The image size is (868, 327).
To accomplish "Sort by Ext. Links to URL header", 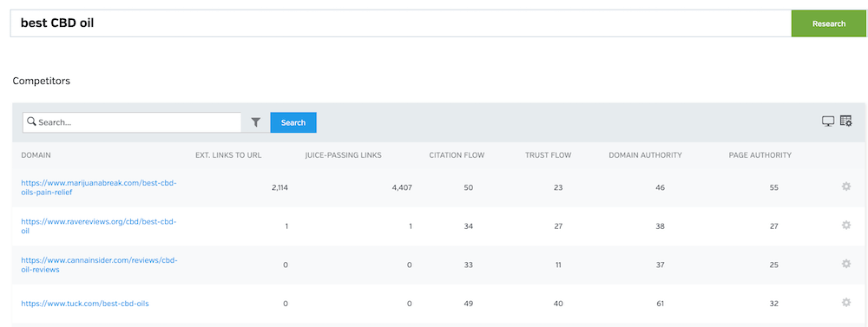I will [x=228, y=155].
